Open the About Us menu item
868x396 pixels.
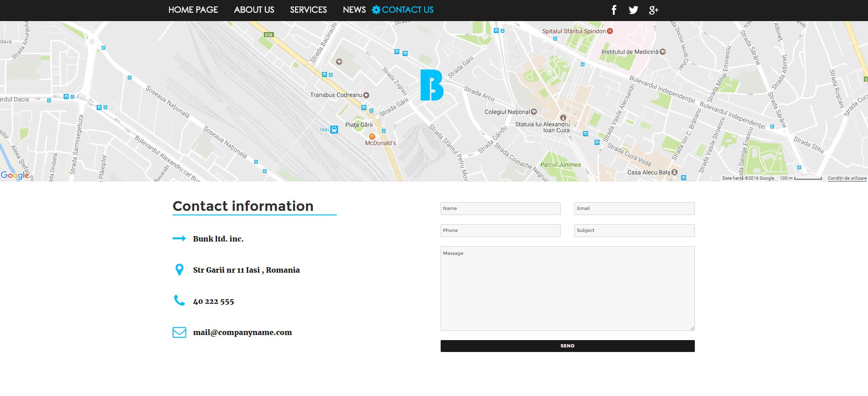coord(254,10)
